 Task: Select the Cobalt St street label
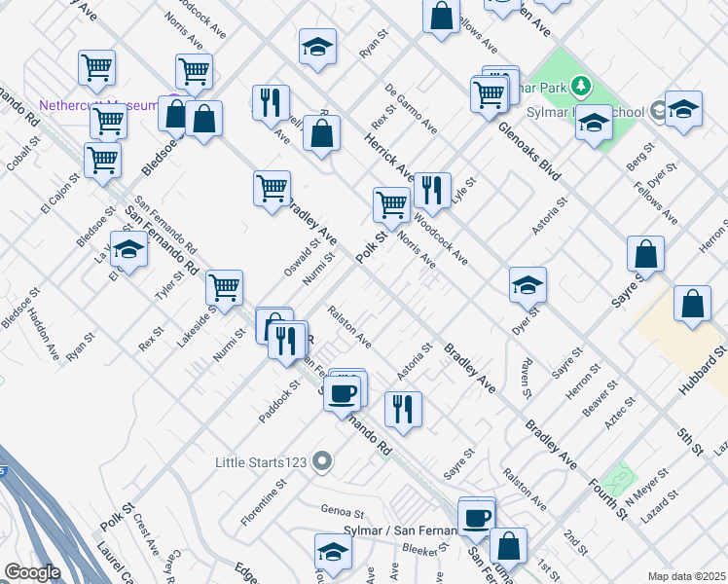tap(23, 154)
